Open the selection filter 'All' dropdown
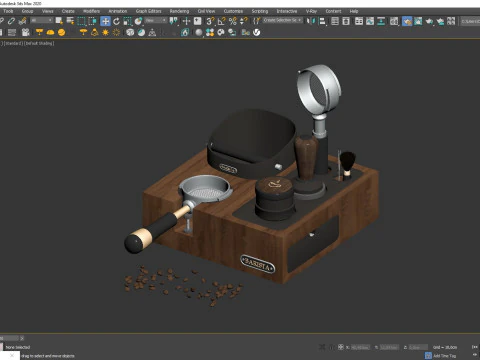 pyautogui.click(x=42, y=21)
